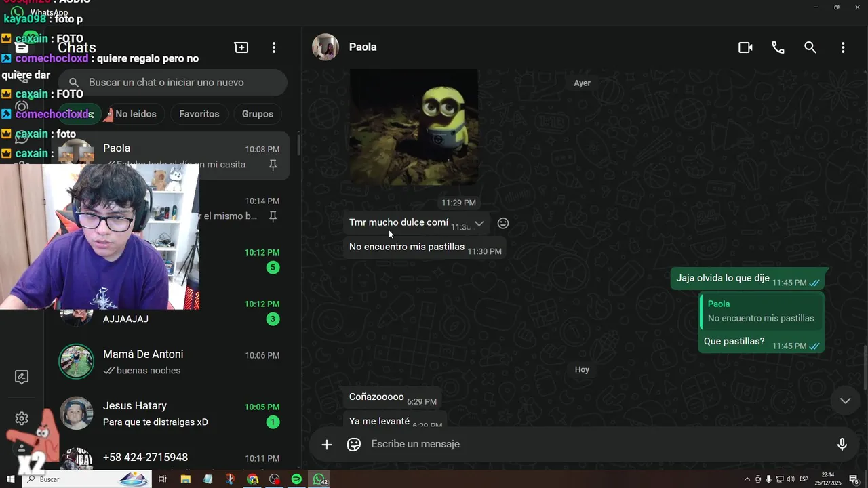This screenshot has height=488, width=868.
Task: Click the 'Escribe un mensaje' input field
Action: coord(597,444)
